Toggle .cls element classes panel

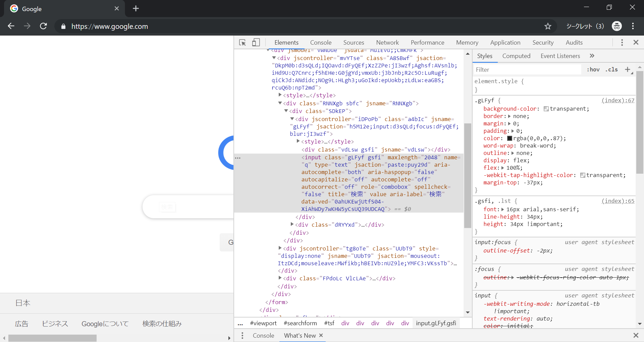(x=611, y=69)
